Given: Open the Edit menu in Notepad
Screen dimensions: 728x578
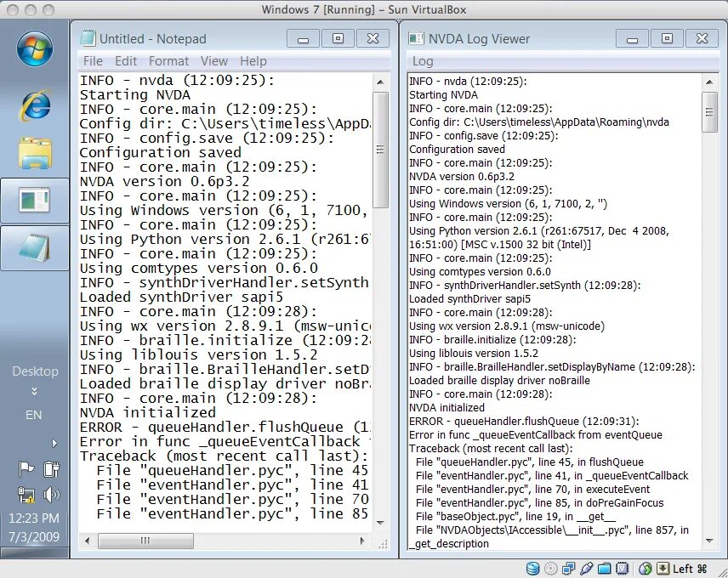Looking at the screenshot, I should pos(126,61).
